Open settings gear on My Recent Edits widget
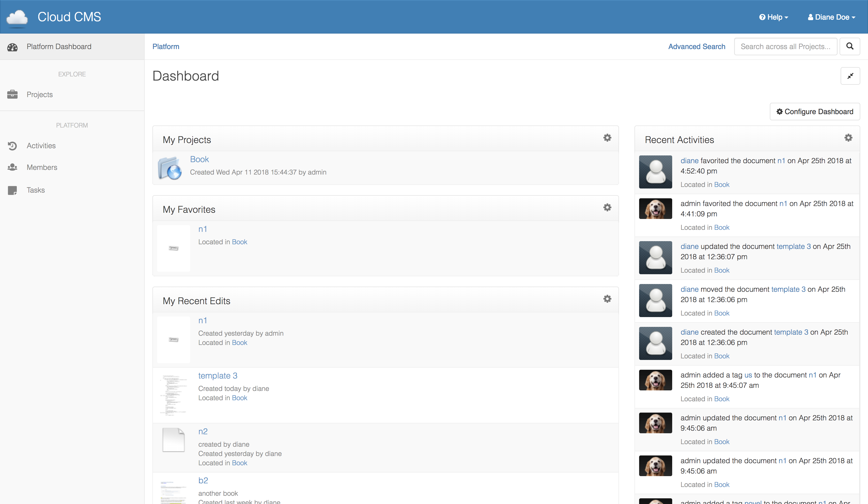868x504 pixels. click(x=607, y=299)
